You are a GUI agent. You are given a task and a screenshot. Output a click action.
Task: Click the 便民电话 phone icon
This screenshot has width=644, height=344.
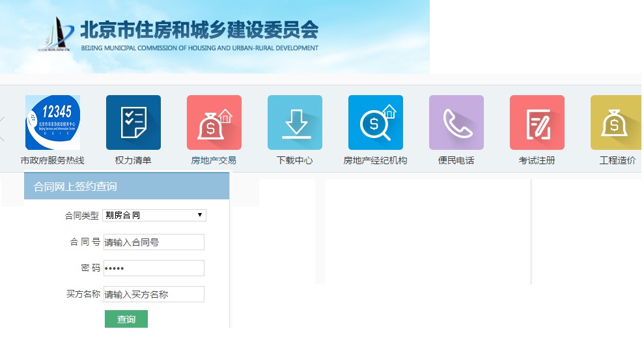click(456, 122)
